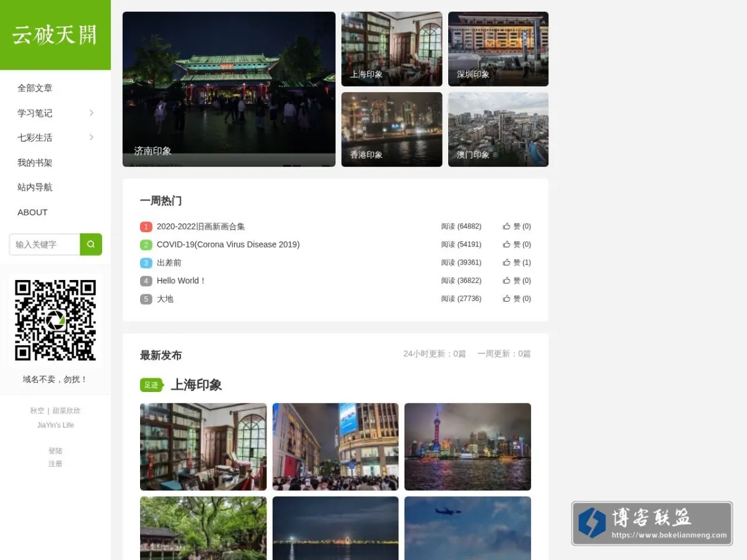Screen dimensions: 747x560
Task: Click thumbs-up icon for 2020-2022旧画新画合集
Action: pos(507,226)
